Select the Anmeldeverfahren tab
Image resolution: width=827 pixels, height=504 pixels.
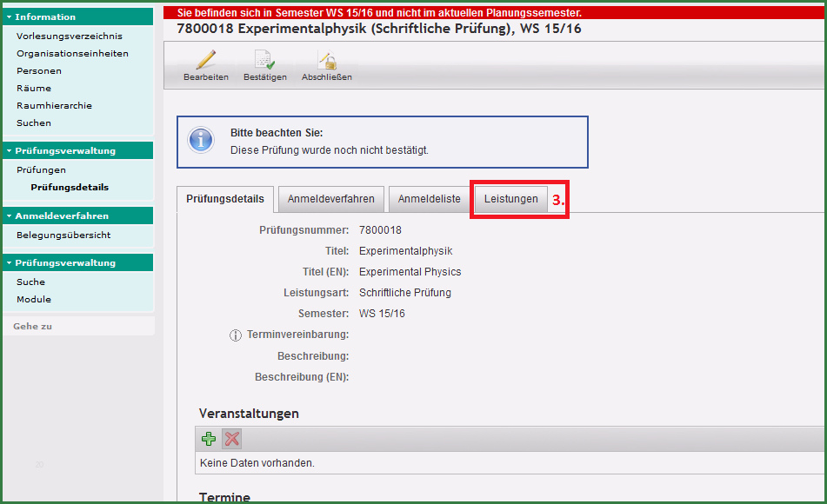(x=330, y=199)
